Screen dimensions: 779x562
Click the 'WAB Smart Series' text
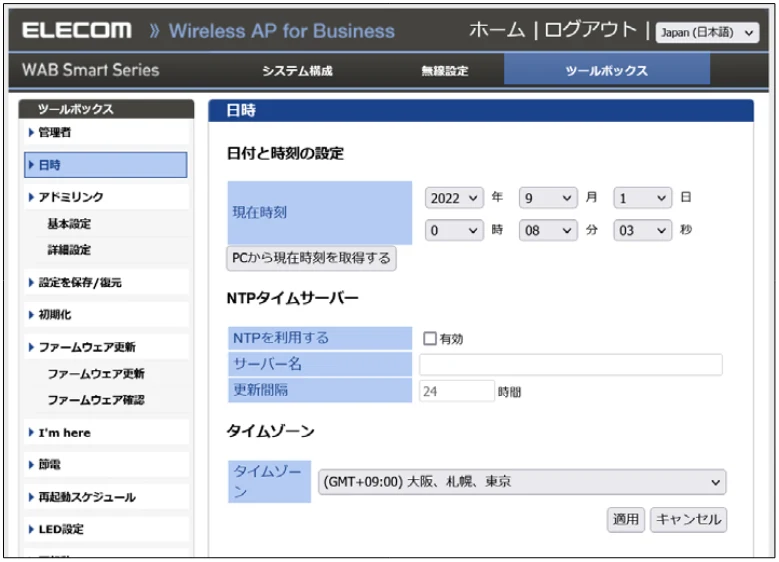[x=90, y=70]
